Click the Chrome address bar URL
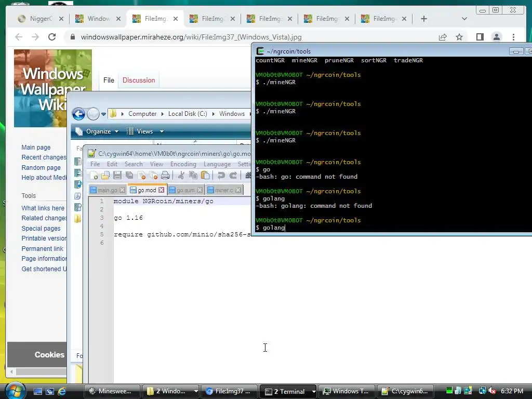 coord(191,37)
